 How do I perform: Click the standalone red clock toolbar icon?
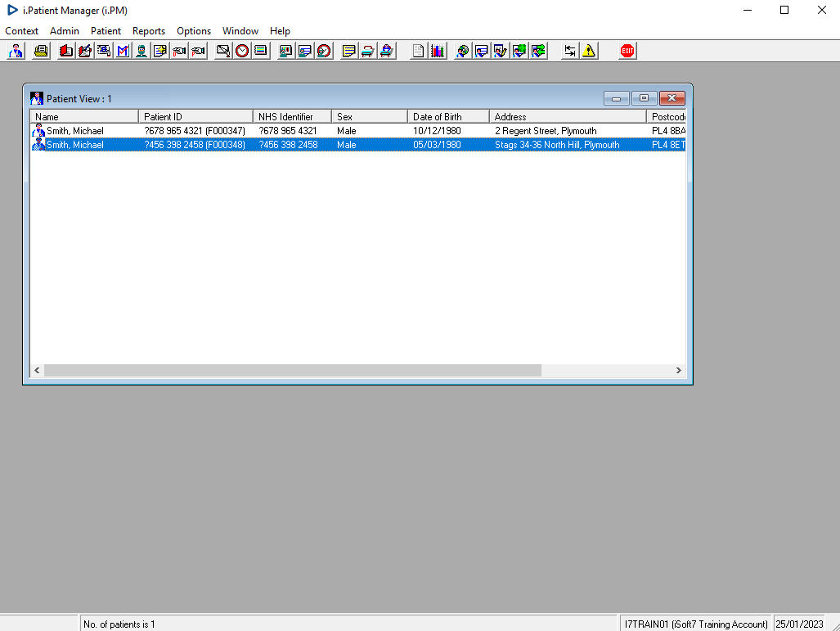pos(242,51)
